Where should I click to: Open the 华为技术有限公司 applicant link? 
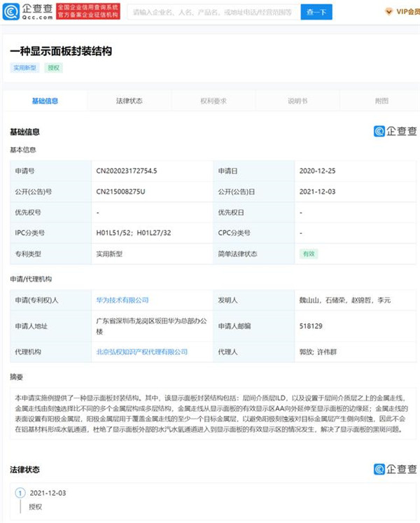122,300
